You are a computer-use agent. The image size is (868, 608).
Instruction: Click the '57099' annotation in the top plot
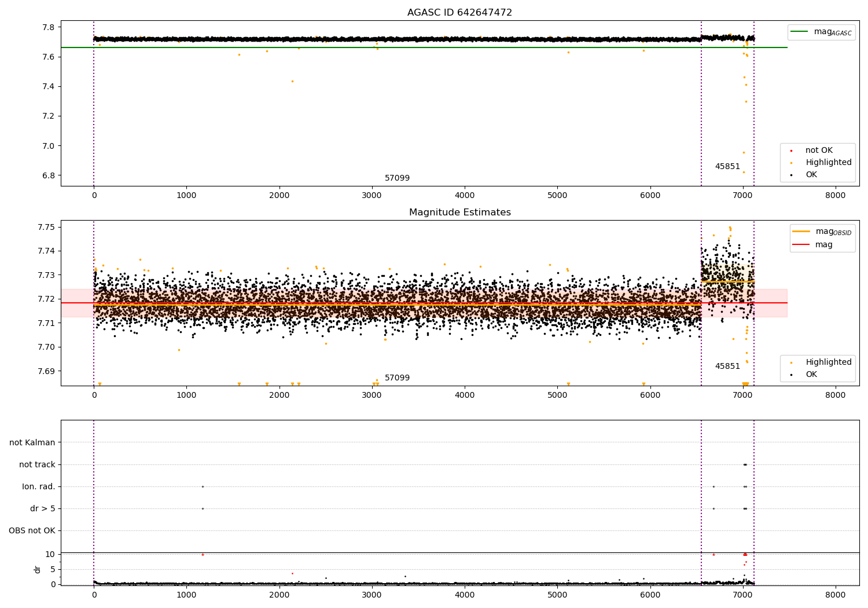click(397, 178)
